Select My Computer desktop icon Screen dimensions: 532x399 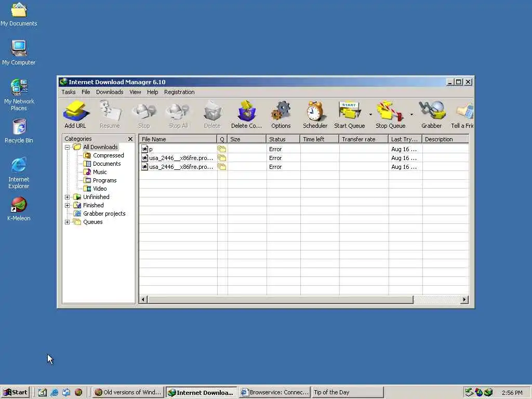pyautogui.click(x=19, y=53)
